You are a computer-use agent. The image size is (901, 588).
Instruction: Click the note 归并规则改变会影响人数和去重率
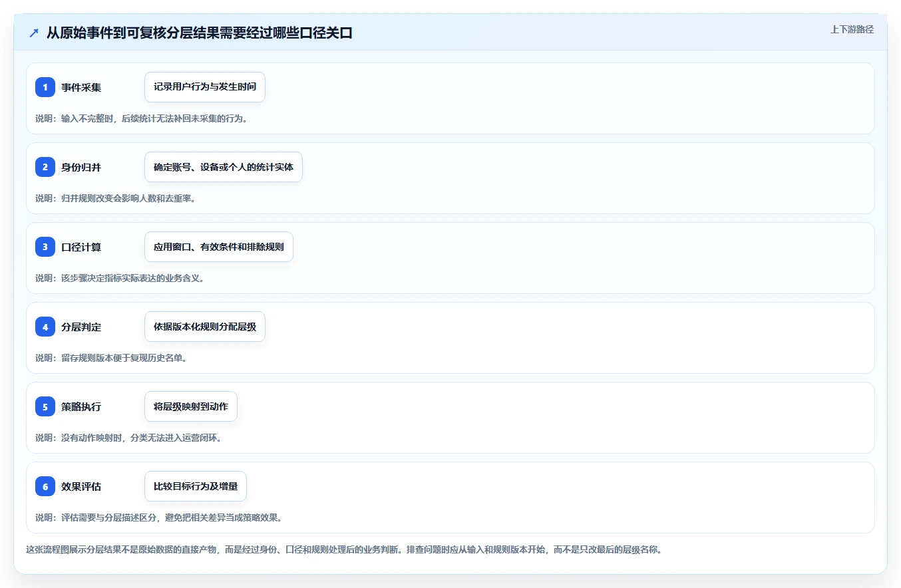coord(115,198)
